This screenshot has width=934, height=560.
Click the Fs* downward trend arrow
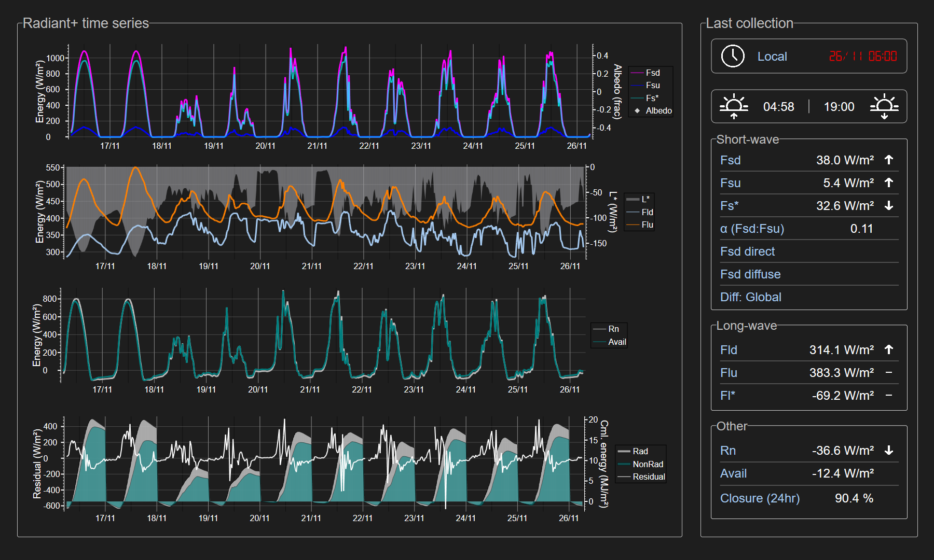tap(889, 206)
